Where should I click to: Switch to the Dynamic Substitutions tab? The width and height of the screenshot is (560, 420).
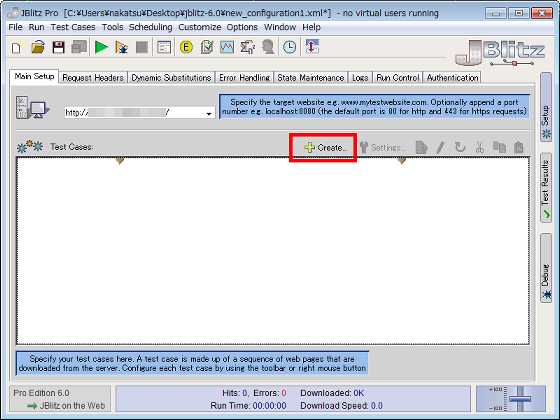171,78
